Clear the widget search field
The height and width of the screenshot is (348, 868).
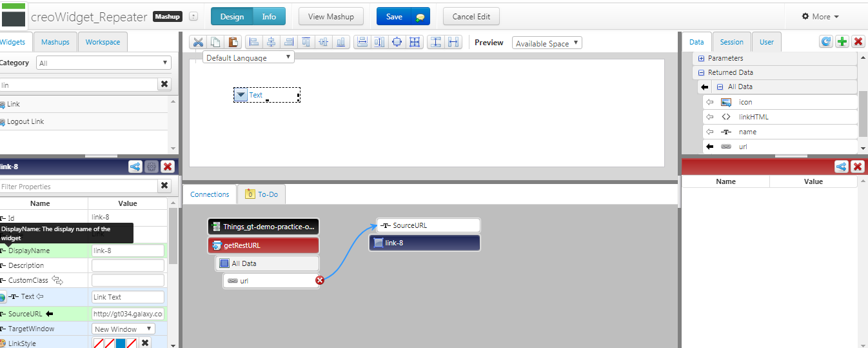click(x=164, y=85)
